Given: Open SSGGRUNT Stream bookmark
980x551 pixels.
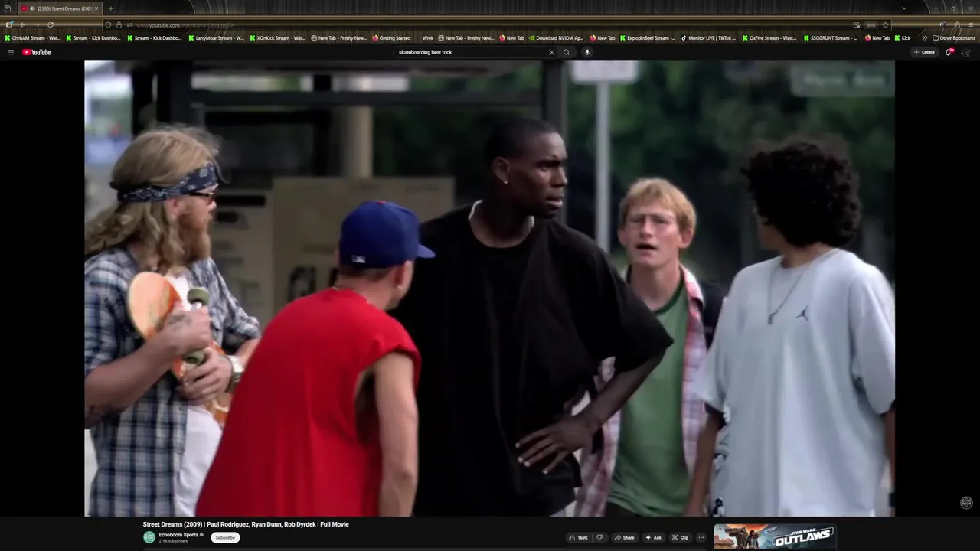Looking at the screenshot, I should coord(830,37).
